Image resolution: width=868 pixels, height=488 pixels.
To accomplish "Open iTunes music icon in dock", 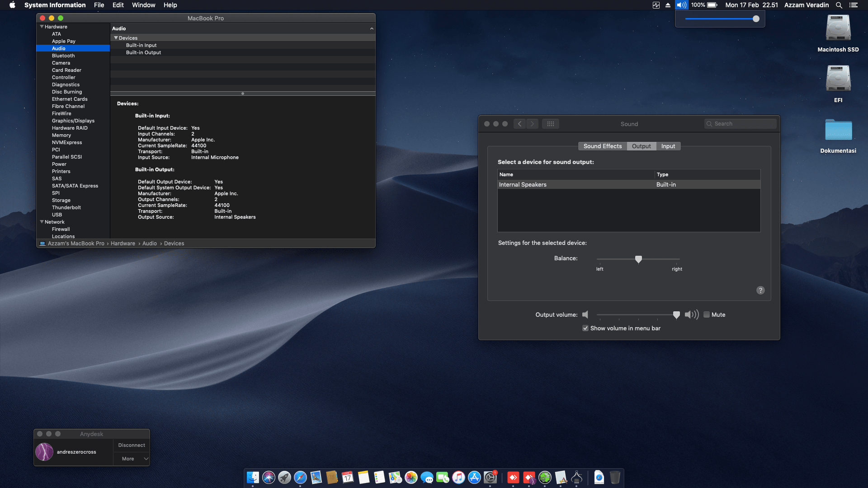I will (x=458, y=477).
